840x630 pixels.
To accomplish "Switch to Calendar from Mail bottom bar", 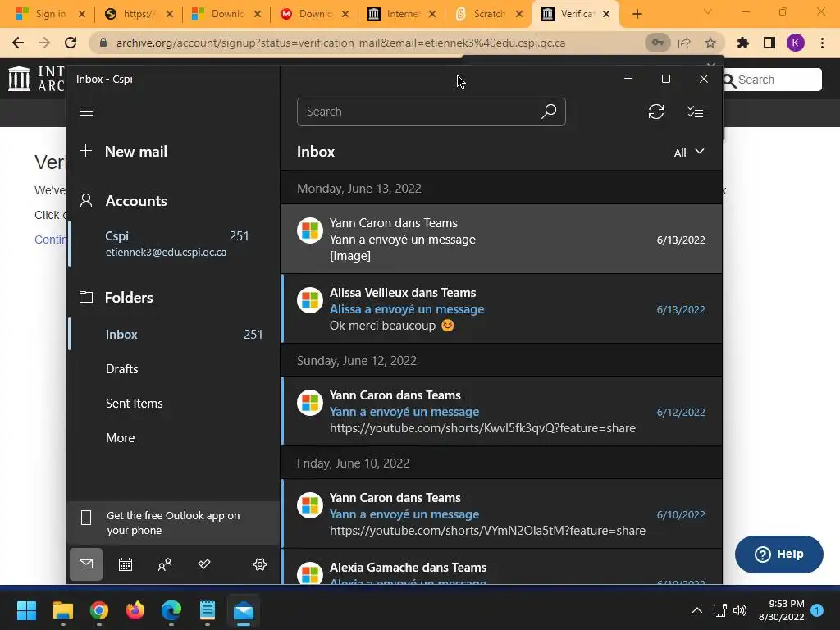I will (126, 564).
